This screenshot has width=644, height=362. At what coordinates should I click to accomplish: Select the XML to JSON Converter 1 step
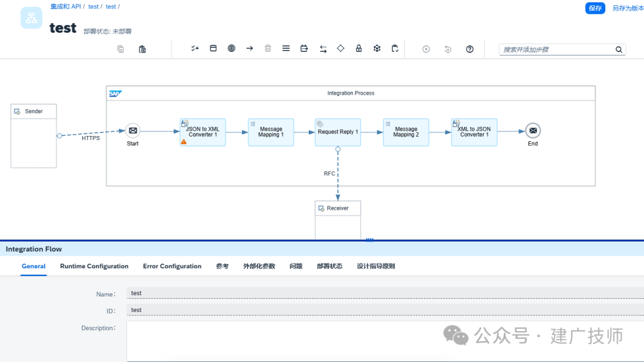pyautogui.click(x=475, y=132)
